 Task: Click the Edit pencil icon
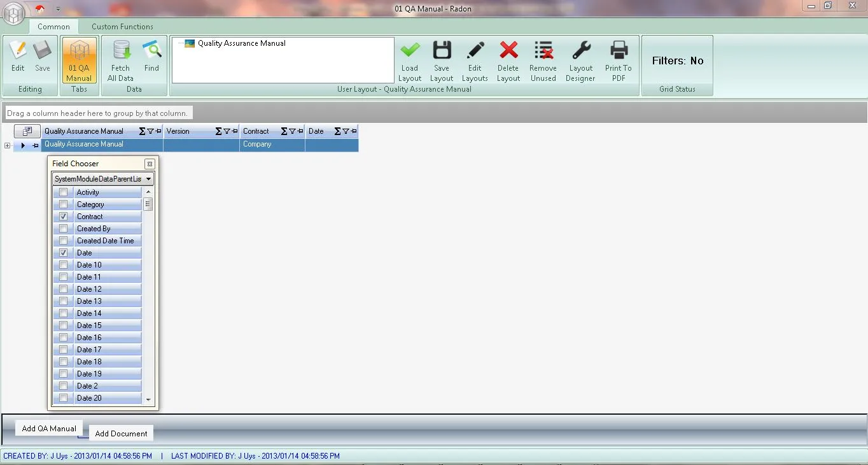18,56
